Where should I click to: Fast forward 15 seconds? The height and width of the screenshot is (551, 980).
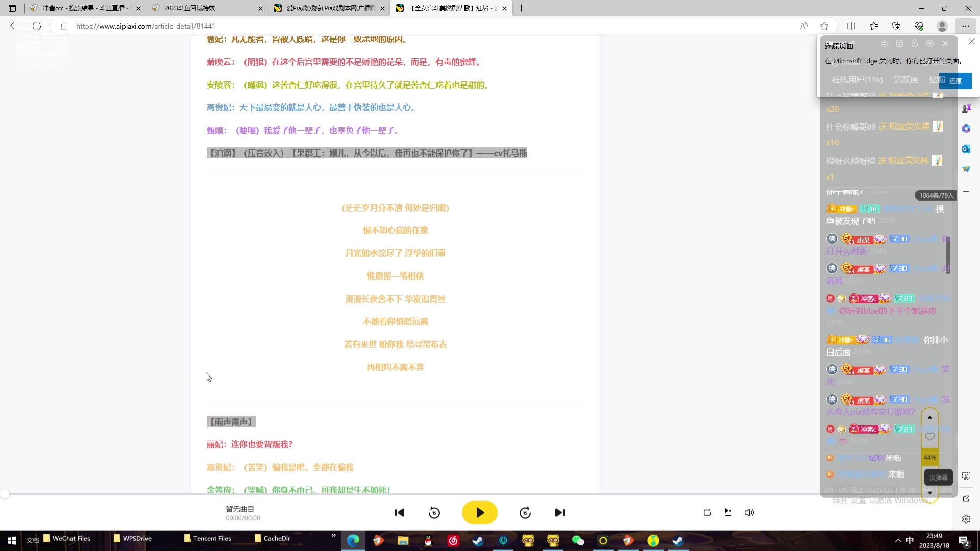525,513
